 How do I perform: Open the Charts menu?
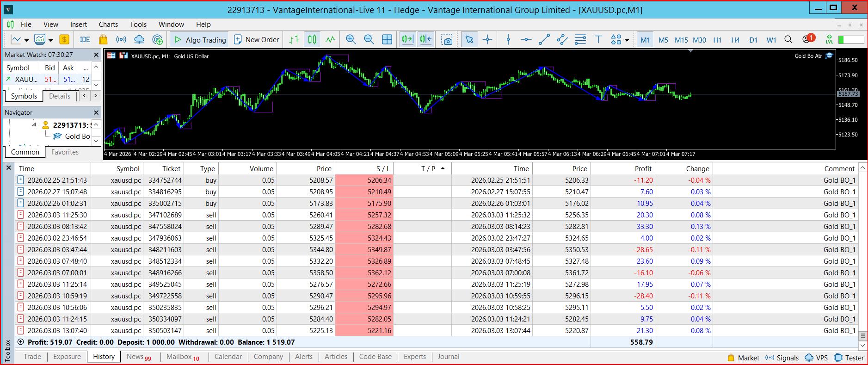coord(108,25)
